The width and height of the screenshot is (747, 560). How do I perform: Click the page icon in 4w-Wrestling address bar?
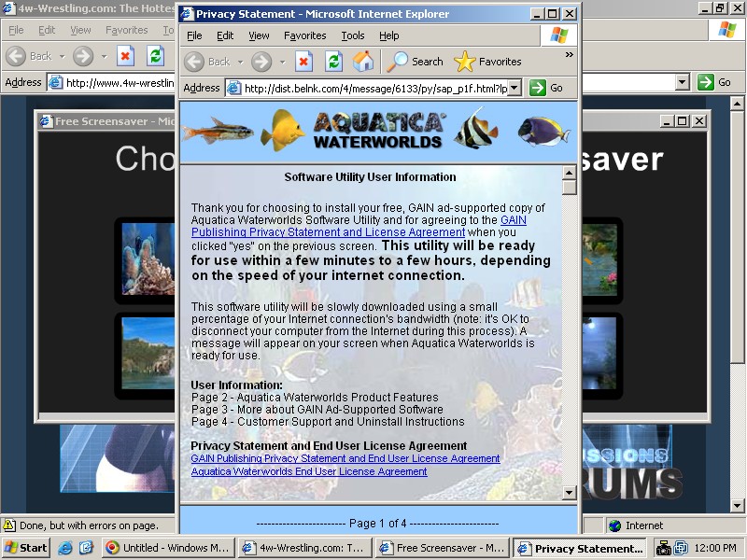click(56, 82)
